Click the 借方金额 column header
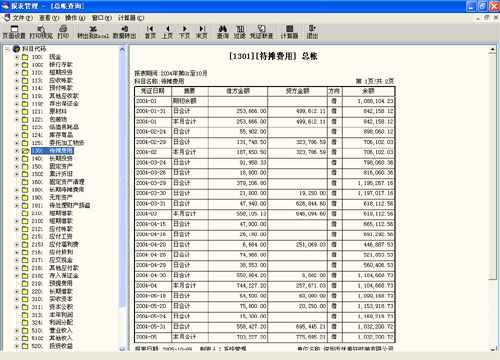This screenshot has height=360, width=500. tap(238, 91)
